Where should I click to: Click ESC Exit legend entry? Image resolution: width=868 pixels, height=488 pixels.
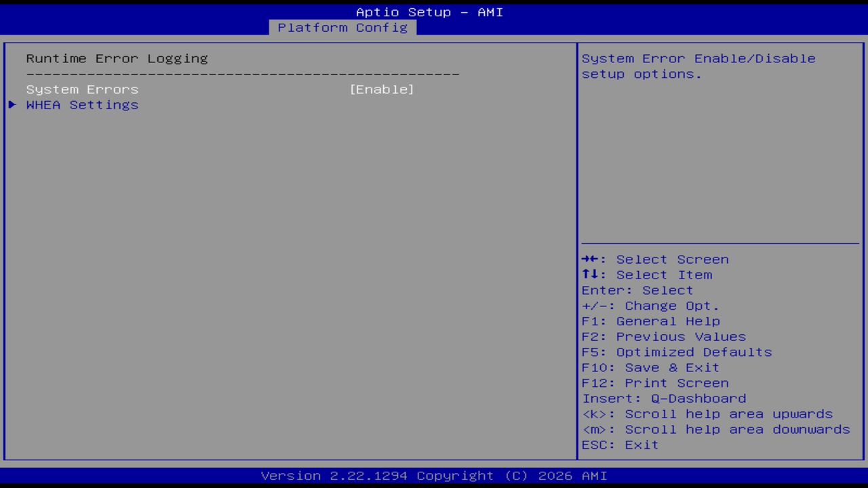tap(619, 445)
